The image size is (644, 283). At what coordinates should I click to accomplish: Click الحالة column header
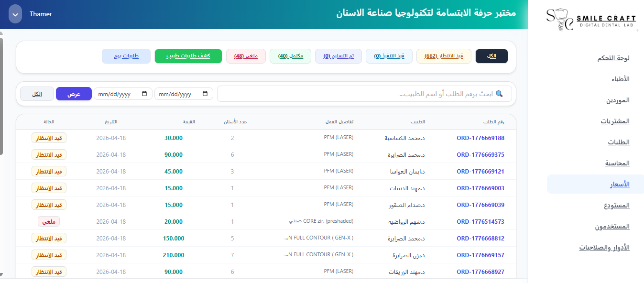point(49,122)
